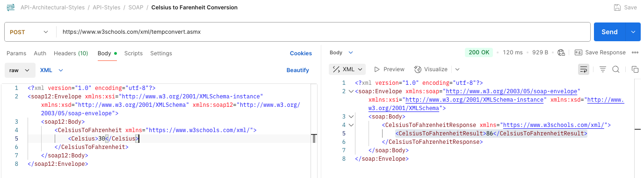Screen dimensions: 644x178
Task: Collapse the CelsiusToFahrenheitResponse node on line 4
Action: click(351, 125)
